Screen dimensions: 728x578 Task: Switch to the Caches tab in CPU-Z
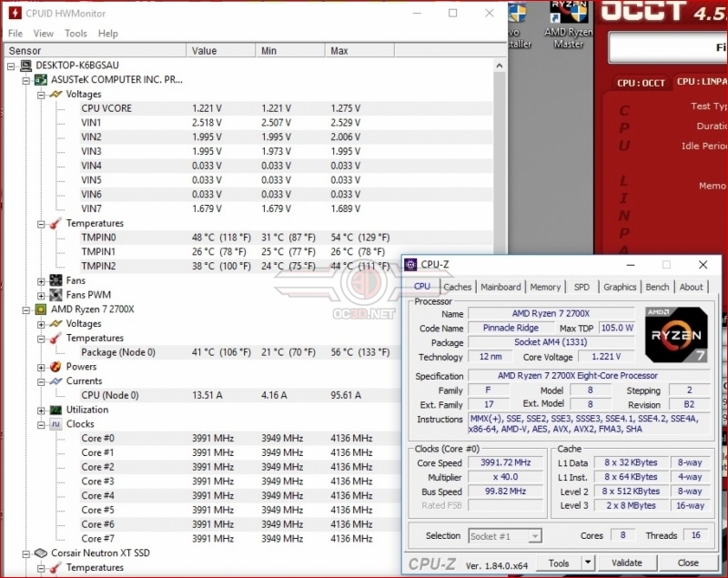tap(458, 287)
